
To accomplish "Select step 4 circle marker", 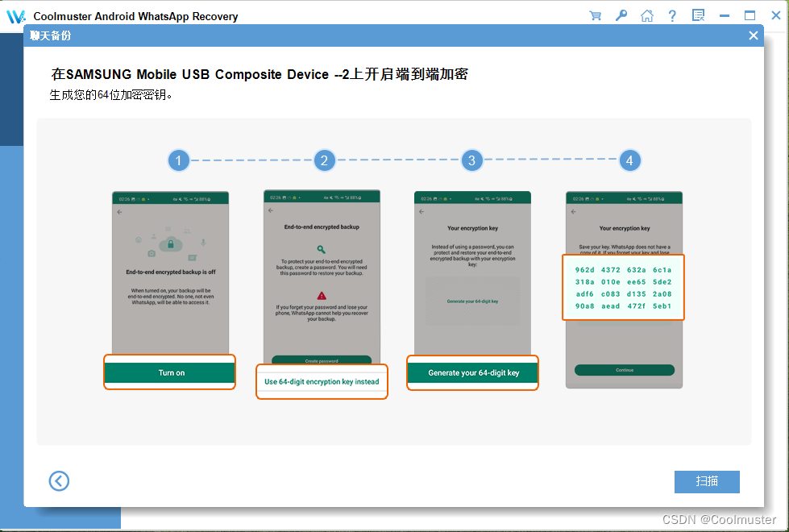I will pyautogui.click(x=629, y=160).
